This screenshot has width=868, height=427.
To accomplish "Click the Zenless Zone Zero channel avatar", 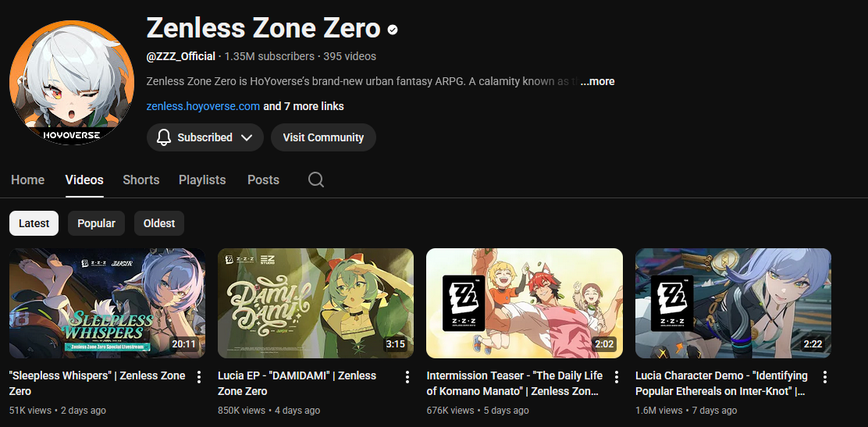I will click(x=72, y=83).
